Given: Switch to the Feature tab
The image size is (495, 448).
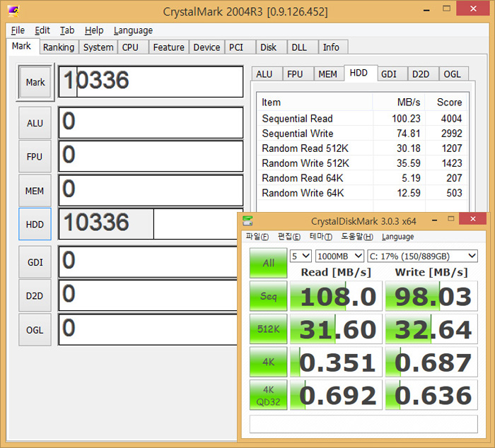Looking at the screenshot, I should pos(168,47).
